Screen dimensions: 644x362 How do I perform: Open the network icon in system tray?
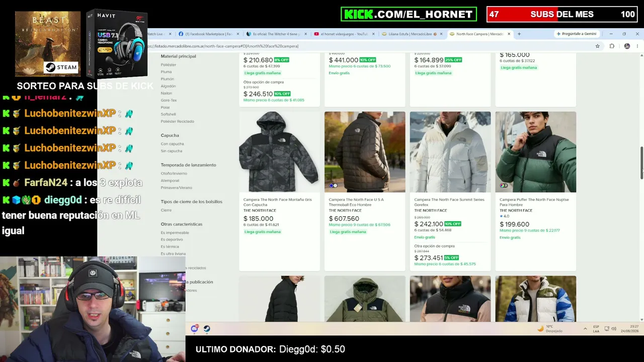606,329
